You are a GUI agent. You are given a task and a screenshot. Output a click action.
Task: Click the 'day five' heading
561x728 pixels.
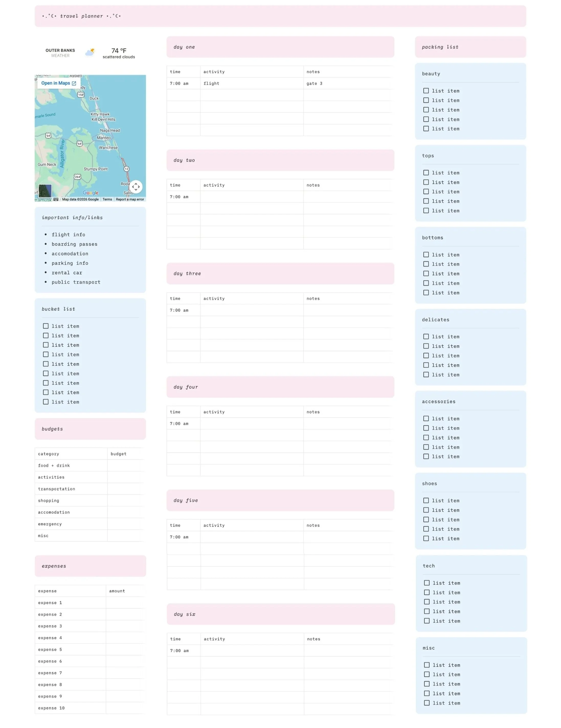click(x=186, y=500)
